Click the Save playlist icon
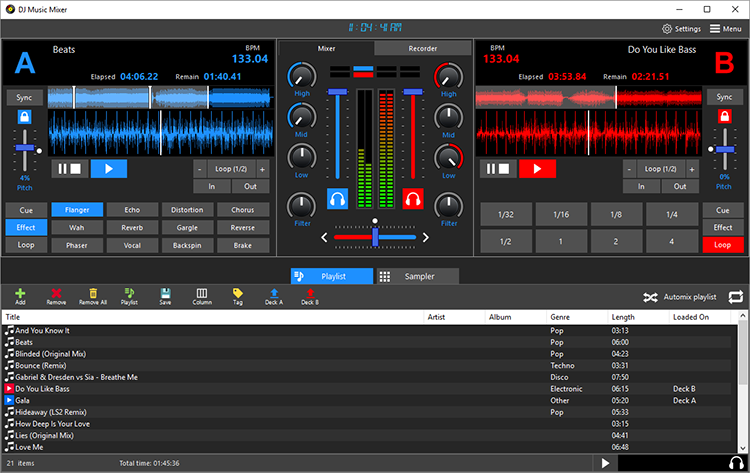 coord(165,295)
